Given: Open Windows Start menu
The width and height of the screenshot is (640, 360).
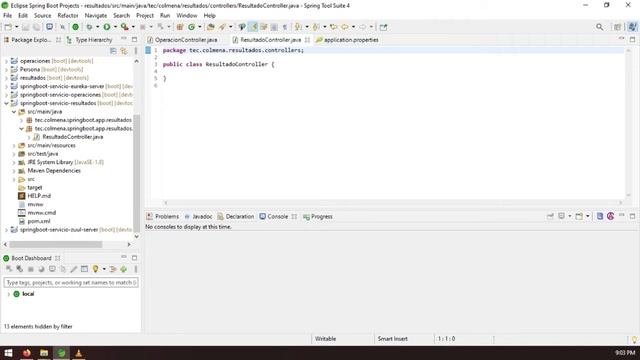Looking at the screenshot, I should pyautogui.click(x=8, y=353).
